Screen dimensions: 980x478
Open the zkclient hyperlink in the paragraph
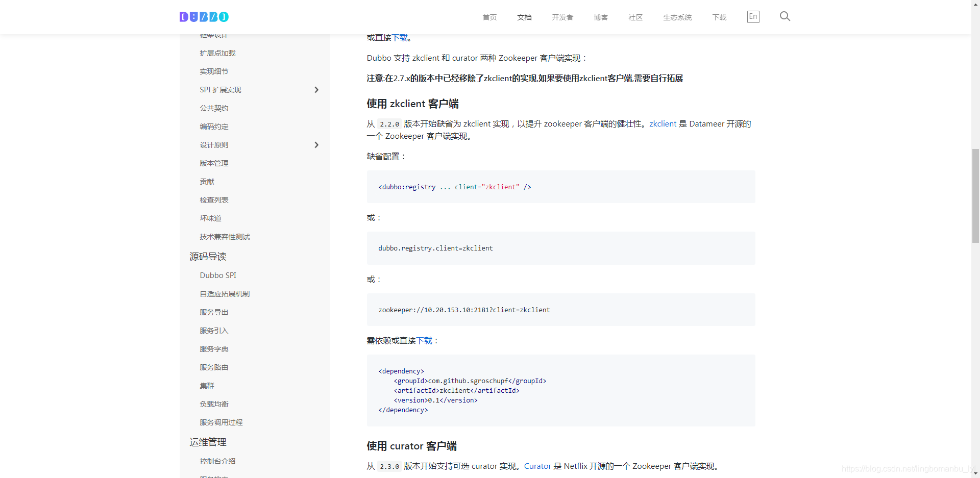pyautogui.click(x=663, y=124)
